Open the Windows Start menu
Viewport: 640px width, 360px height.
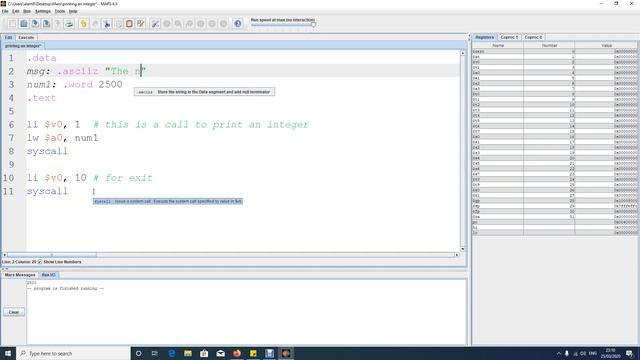[x=8, y=353]
